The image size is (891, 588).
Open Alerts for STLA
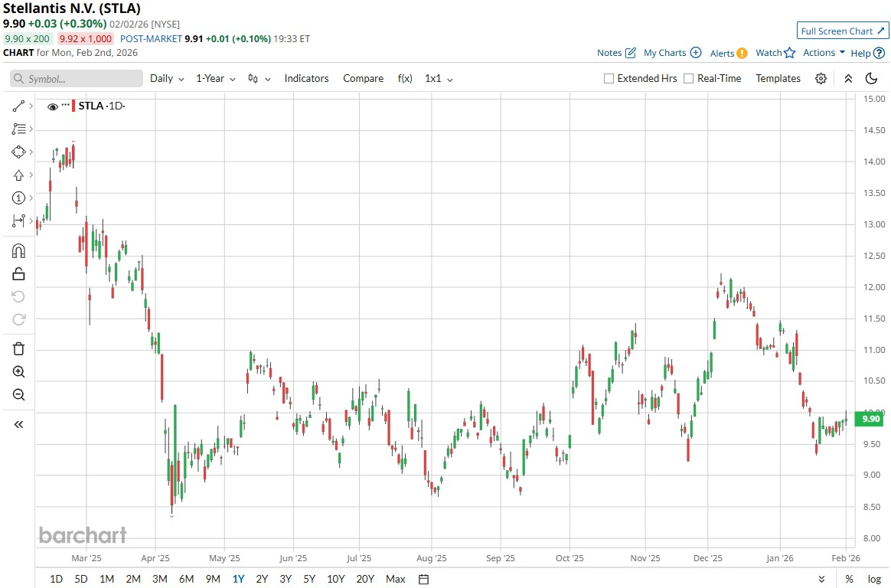coord(729,53)
